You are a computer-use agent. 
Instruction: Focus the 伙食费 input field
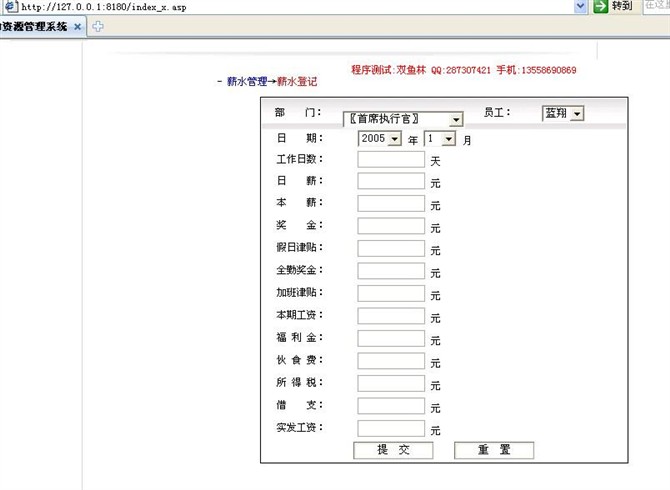click(x=391, y=361)
